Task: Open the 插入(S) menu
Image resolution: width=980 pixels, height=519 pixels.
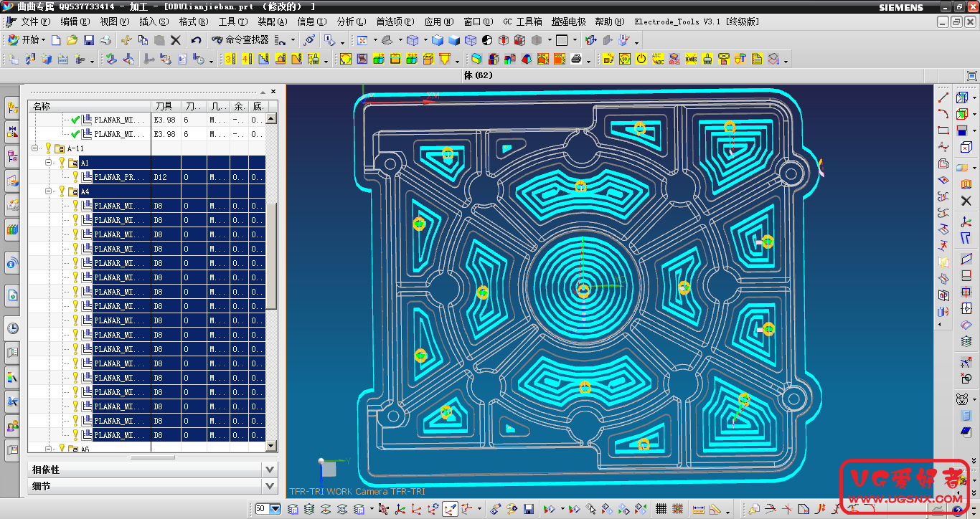Action: pyautogui.click(x=154, y=22)
